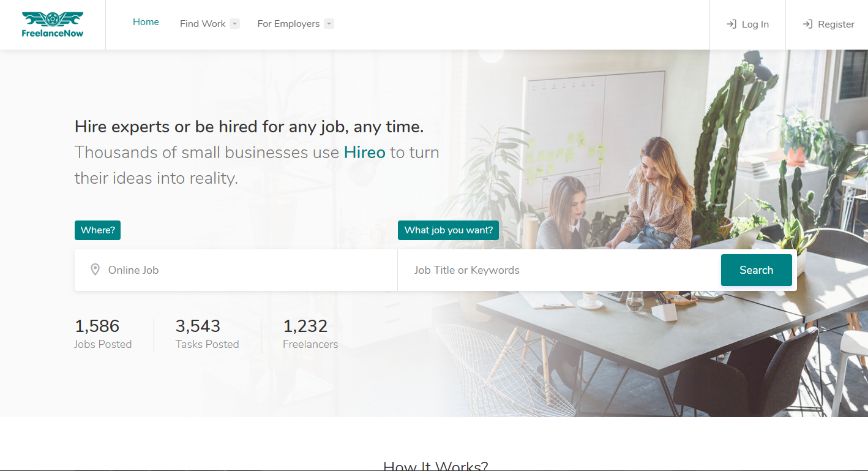This screenshot has width=868, height=471.
Task: Click the Log In arrow icon
Action: coord(731,24)
